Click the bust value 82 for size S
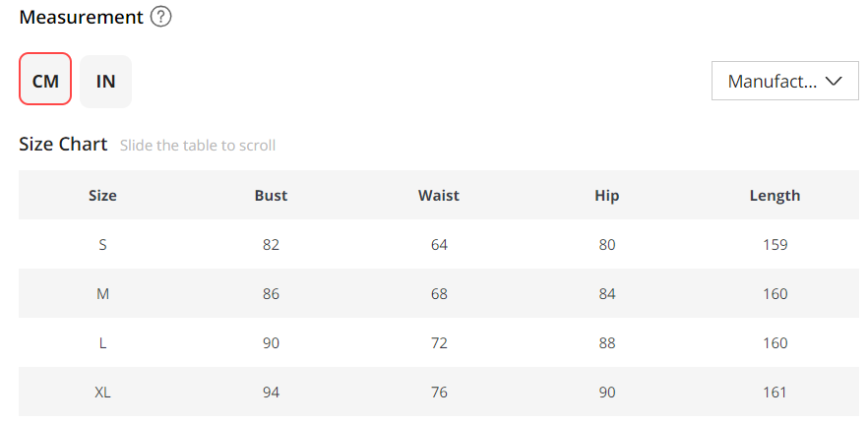The height and width of the screenshot is (424, 868). [271, 244]
